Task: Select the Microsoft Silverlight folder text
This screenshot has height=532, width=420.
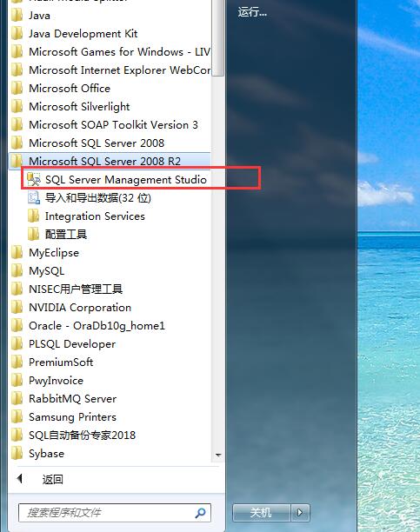Action: (79, 107)
